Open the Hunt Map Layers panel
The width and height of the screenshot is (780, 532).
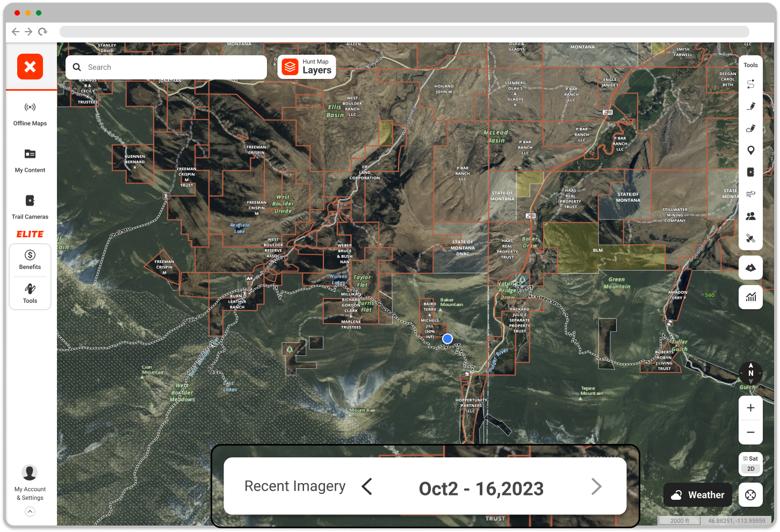click(x=307, y=67)
